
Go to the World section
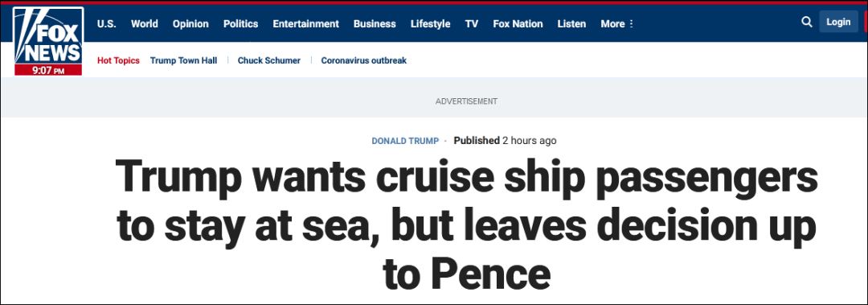tap(145, 24)
